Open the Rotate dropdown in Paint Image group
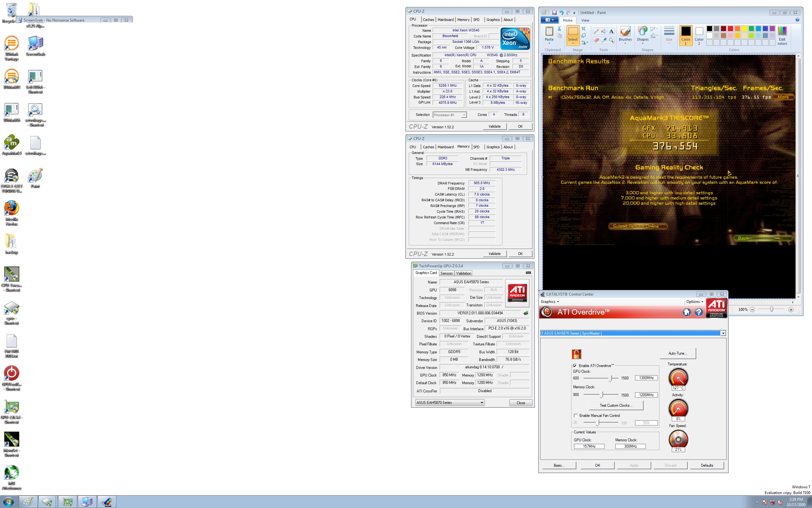 coord(585,43)
